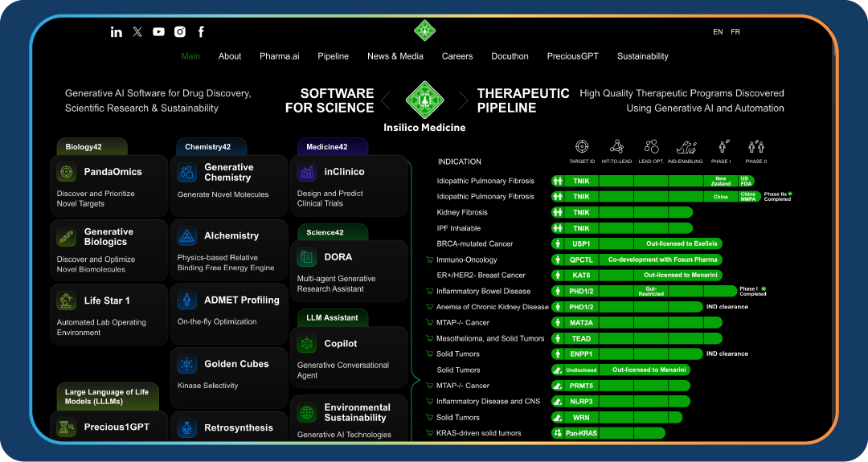Click the Copilot icon
This screenshot has height=462, width=868.
[307, 344]
